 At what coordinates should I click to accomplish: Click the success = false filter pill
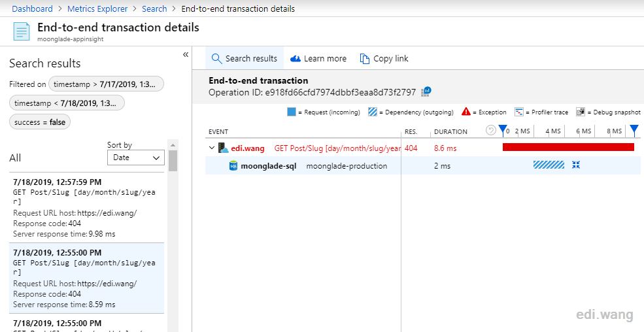click(40, 122)
